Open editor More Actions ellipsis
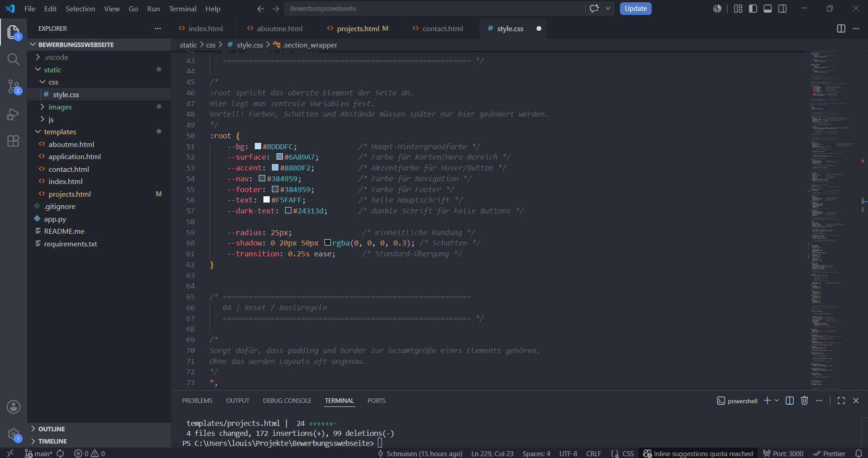868x458 pixels. tap(856, 28)
